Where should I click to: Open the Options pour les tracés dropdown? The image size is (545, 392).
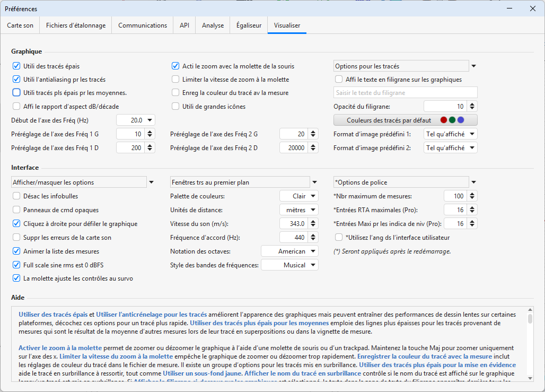pos(405,66)
